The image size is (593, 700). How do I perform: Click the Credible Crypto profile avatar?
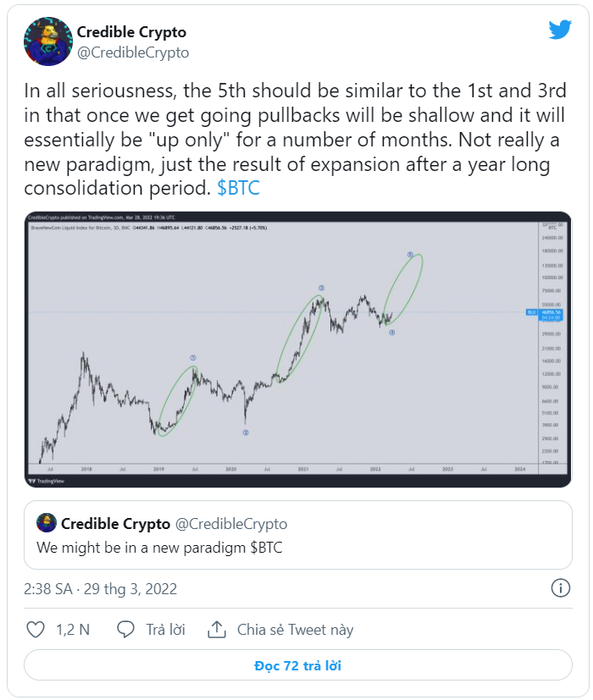(48, 41)
